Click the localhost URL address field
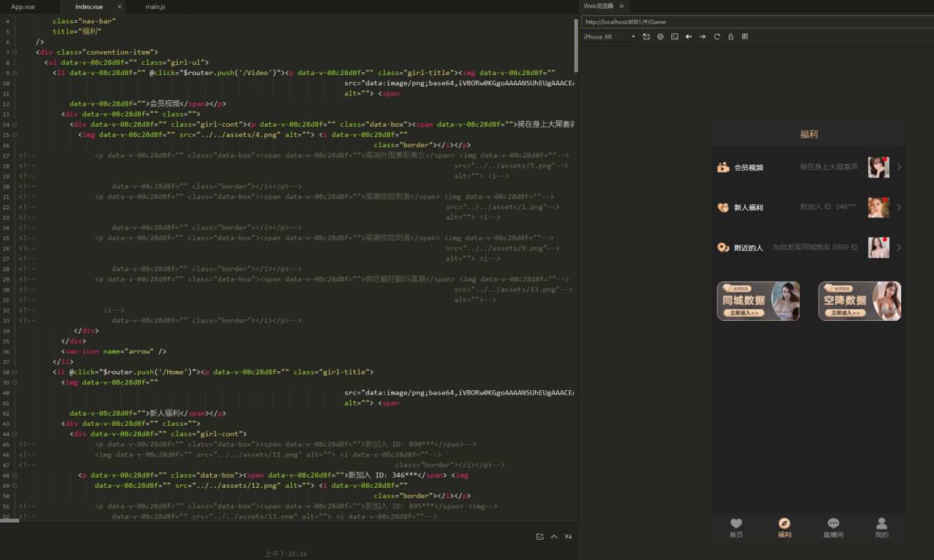Image resolution: width=934 pixels, height=560 pixels. 756,22
